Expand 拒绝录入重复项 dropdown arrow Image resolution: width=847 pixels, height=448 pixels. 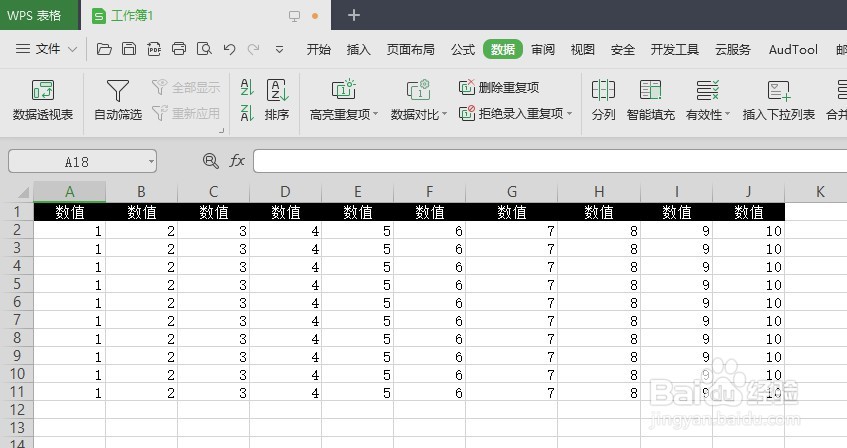coord(569,113)
